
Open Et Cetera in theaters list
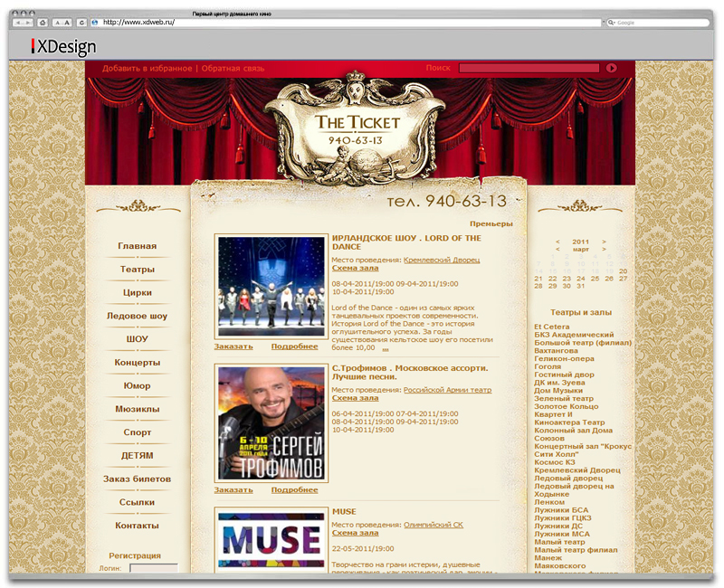(x=551, y=327)
